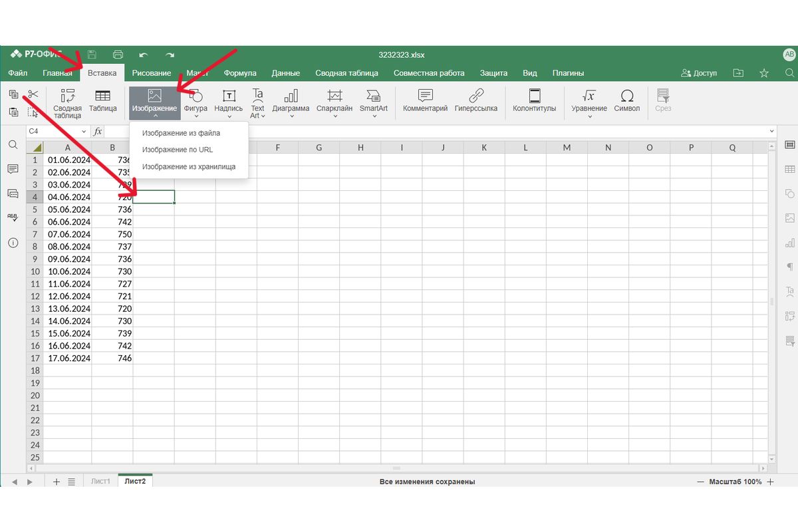Insert a Символ omega symbol
This screenshot has height=532, width=798.
pyautogui.click(x=626, y=100)
